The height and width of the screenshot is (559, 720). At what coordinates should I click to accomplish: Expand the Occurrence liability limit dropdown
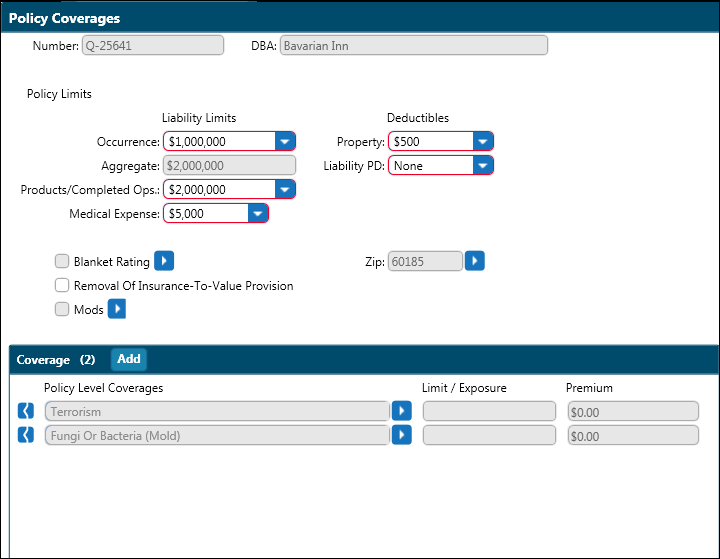click(x=284, y=142)
